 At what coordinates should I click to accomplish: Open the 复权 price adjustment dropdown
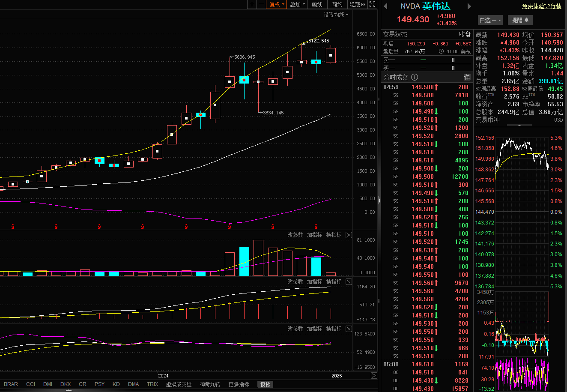[276, 4]
